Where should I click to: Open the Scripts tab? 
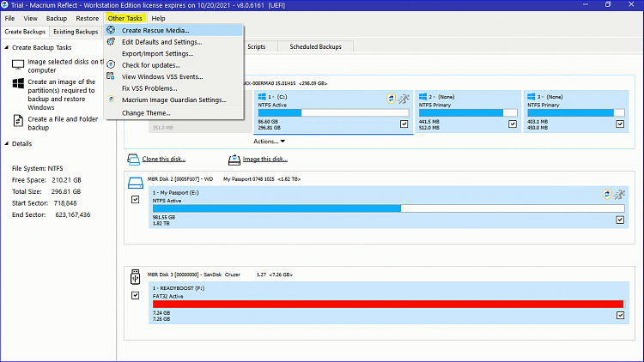coord(256,47)
